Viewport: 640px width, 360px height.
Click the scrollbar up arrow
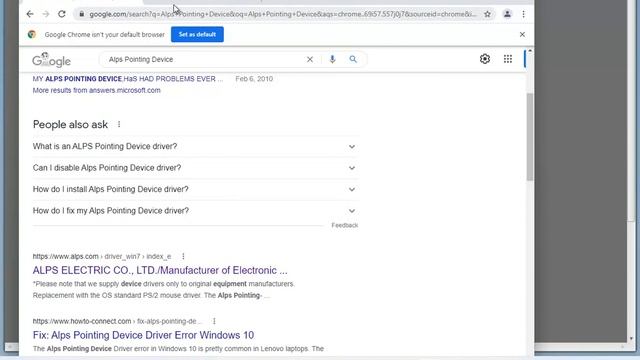coord(530,51)
